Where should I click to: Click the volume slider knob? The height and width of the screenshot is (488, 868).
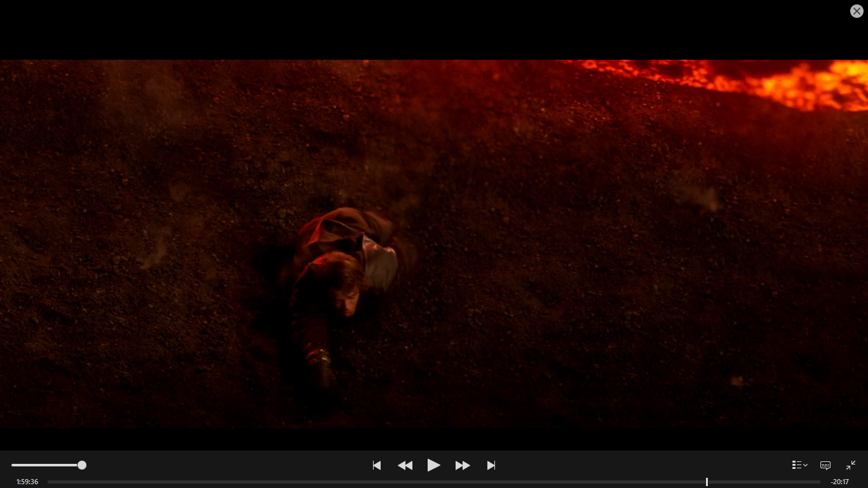tap(82, 465)
